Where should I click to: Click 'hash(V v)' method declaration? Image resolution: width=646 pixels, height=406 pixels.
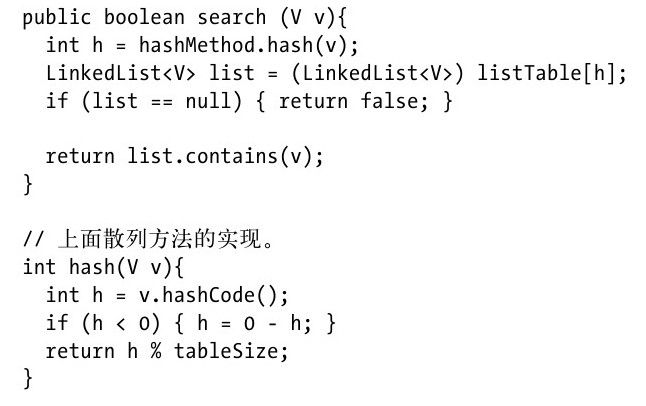coord(121,267)
